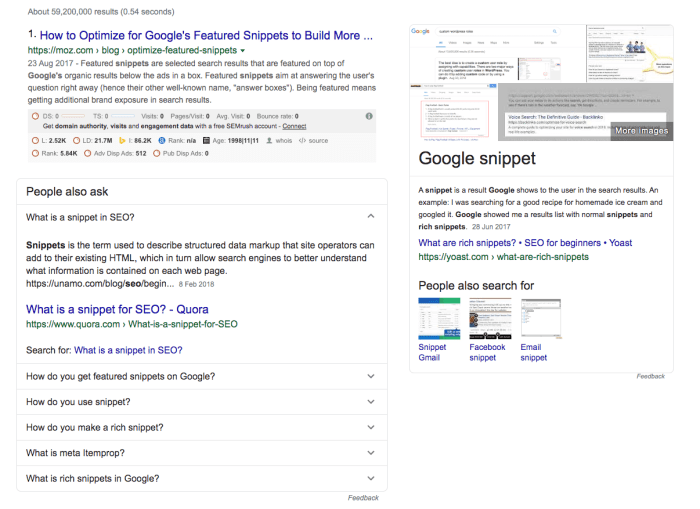Click the info icon in SEOquake bar
700x509 pixels.
point(369,116)
